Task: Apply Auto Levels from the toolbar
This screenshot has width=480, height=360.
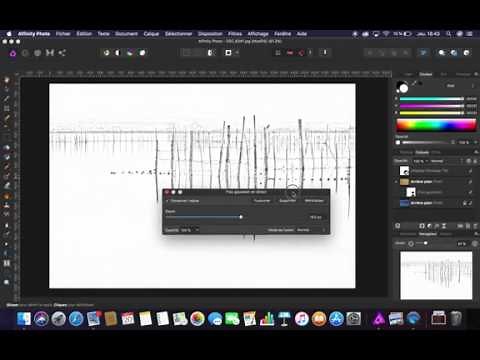Action: coord(106,53)
